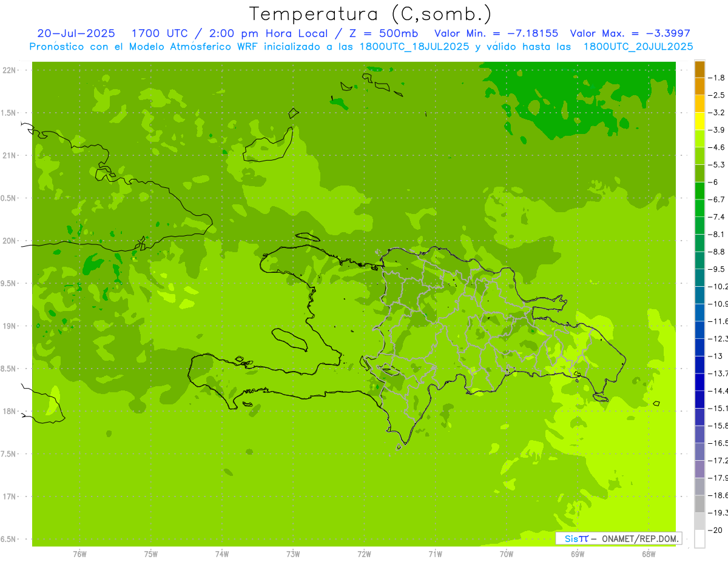The image size is (728, 562).
Task: Click the "68W" longitude axis label
Action: pyautogui.click(x=649, y=554)
